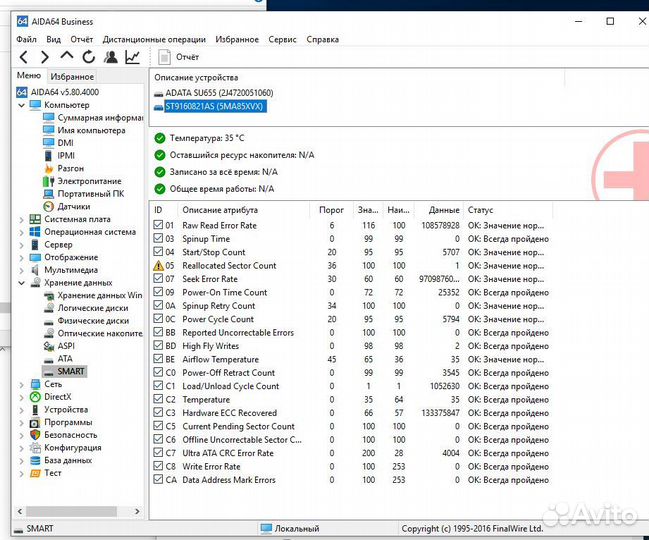
Task: Go up one level with the up arrow icon
Action: click(67, 56)
